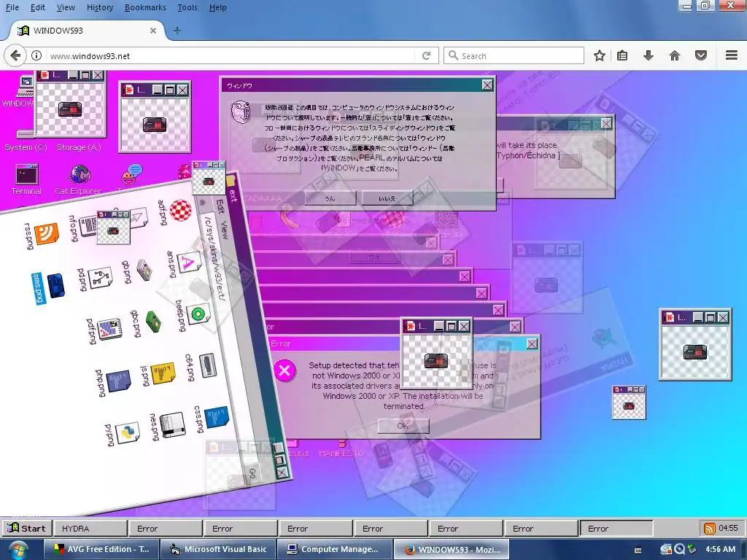Open the gbc.png green Game Boy icon
The image size is (747, 560).
click(153, 322)
